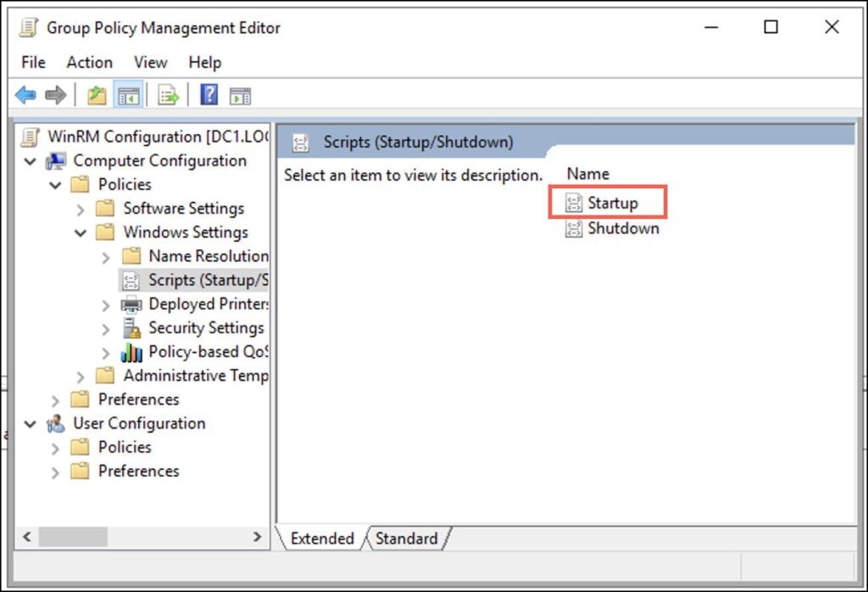Click the horizontal scrollbar's right arrow

point(258,537)
